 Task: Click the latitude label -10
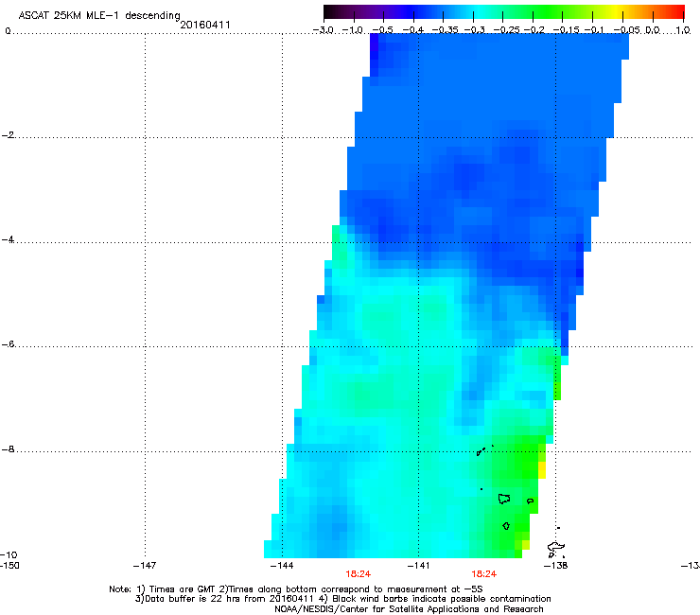coord(9,554)
